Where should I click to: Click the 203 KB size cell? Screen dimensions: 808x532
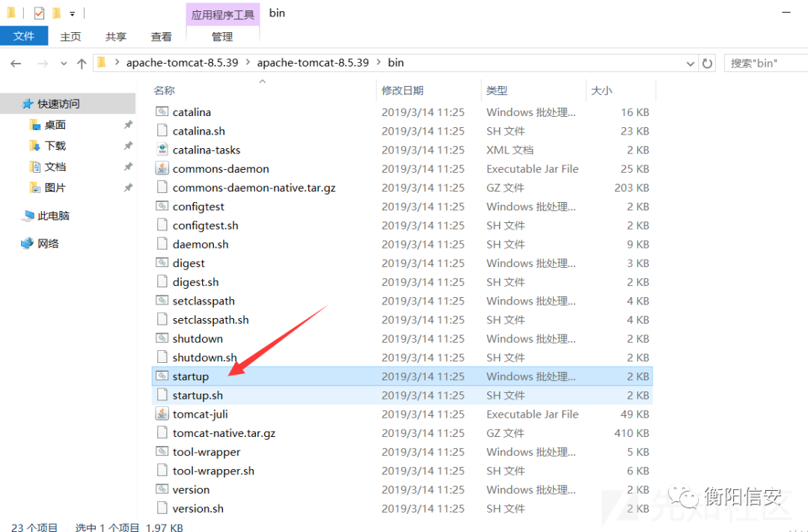[x=631, y=188]
